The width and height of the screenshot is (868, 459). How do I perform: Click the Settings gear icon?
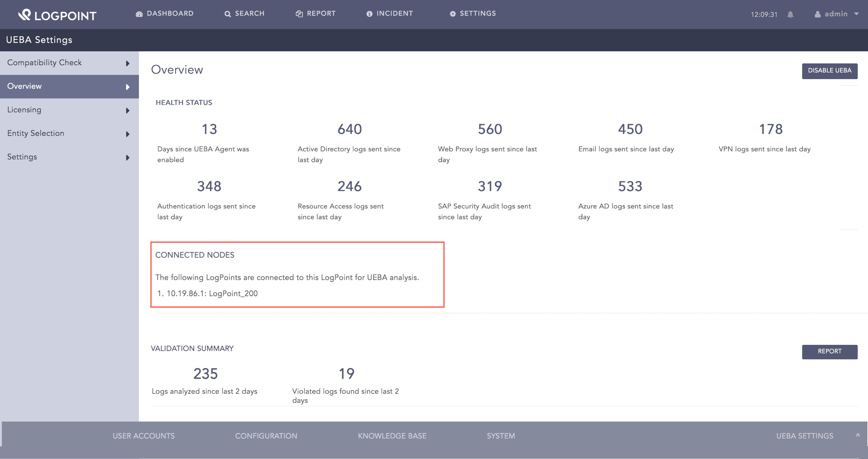[x=452, y=14]
